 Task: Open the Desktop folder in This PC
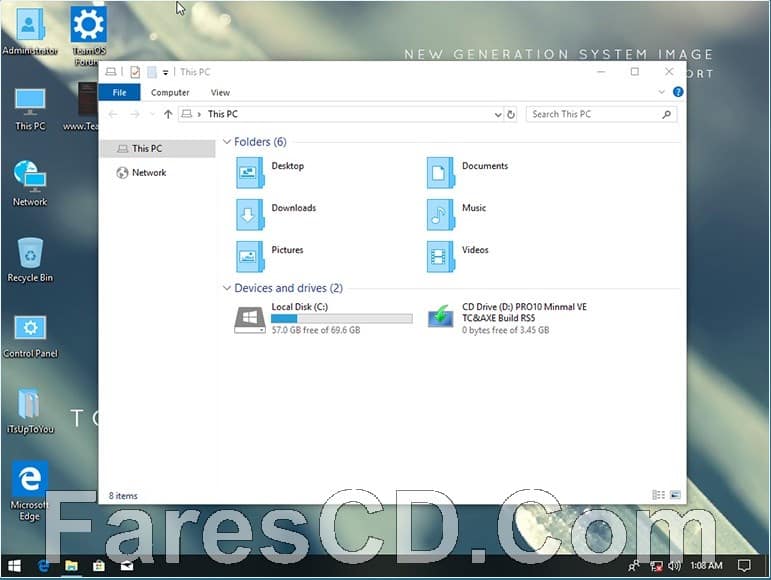pyautogui.click(x=250, y=173)
